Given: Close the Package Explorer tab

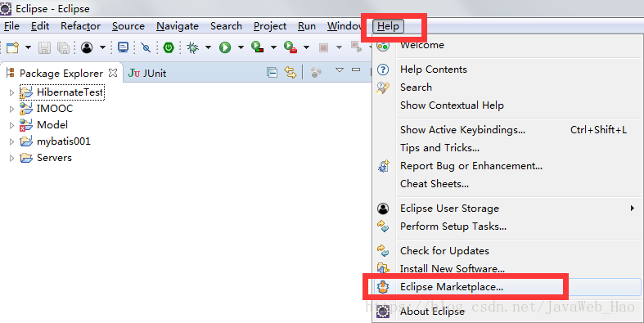Looking at the screenshot, I should [113, 73].
